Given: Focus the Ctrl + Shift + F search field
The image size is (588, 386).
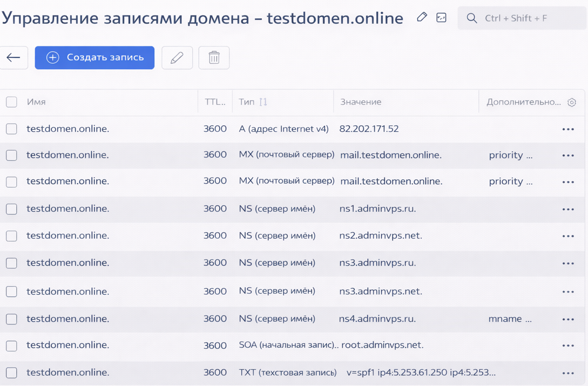Looking at the screenshot, I should 529,18.
